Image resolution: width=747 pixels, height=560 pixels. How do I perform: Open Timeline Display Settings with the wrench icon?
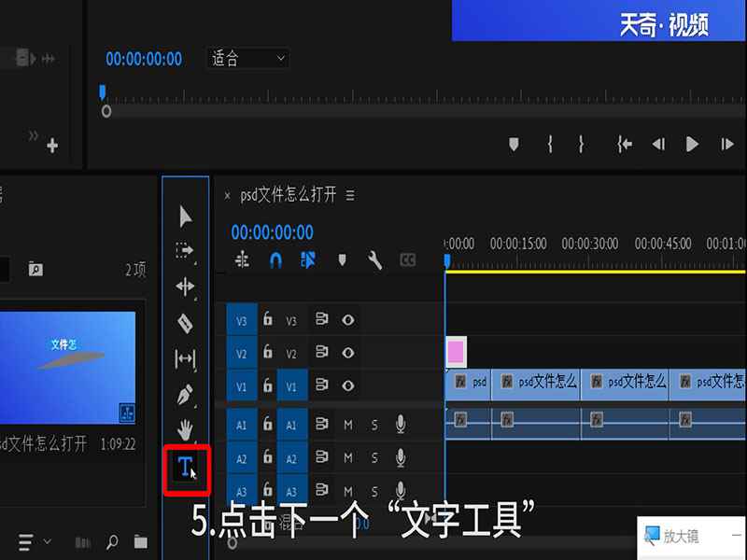pyautogui.click(x=376, y=260)
